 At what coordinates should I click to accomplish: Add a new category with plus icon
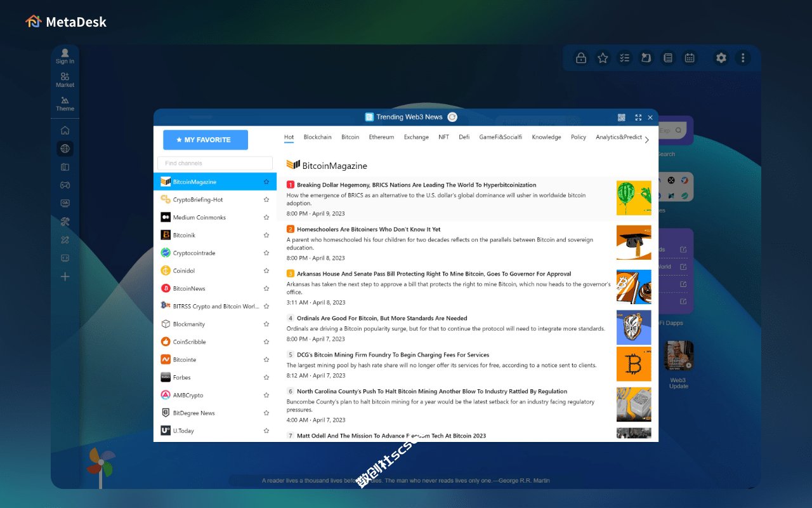pyautogui.click(x=65, y=277)
